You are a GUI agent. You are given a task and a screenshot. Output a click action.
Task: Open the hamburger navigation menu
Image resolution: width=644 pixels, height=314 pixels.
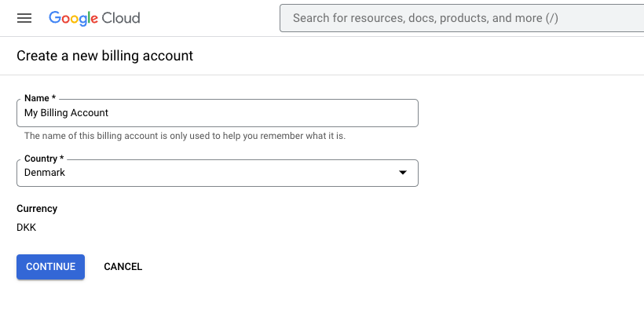[x=24, y=18]
